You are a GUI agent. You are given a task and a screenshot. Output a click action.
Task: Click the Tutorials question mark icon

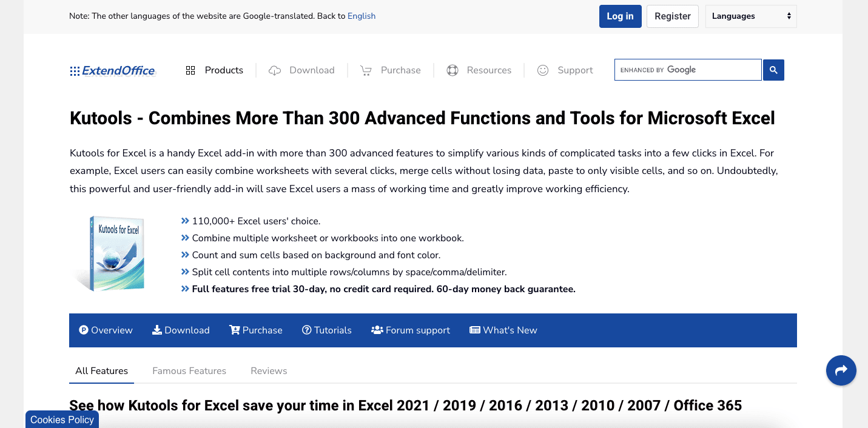pos(307,330)
